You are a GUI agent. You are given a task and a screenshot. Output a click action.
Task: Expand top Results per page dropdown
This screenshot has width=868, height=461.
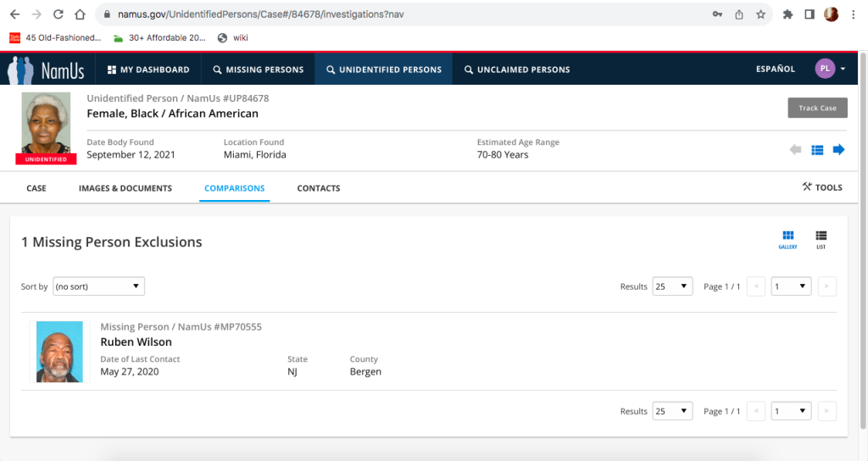tap(672, 286)
